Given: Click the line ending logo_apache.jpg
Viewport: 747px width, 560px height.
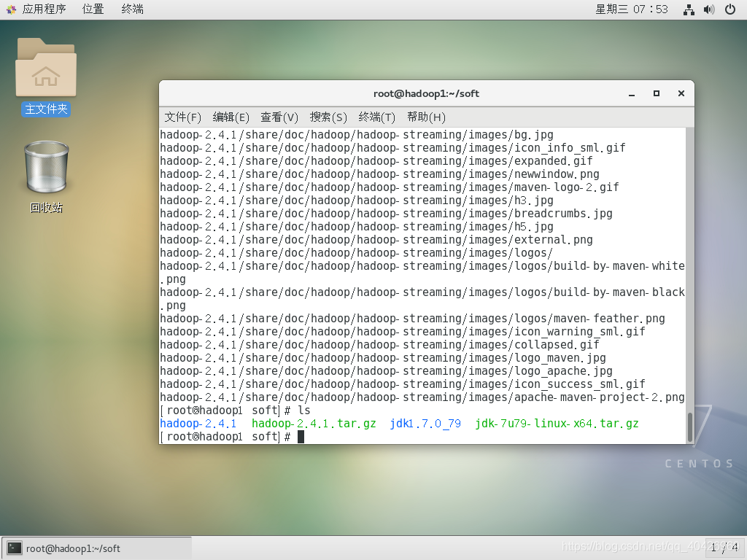Looking at the screenshot, I should tap(387, 370).
